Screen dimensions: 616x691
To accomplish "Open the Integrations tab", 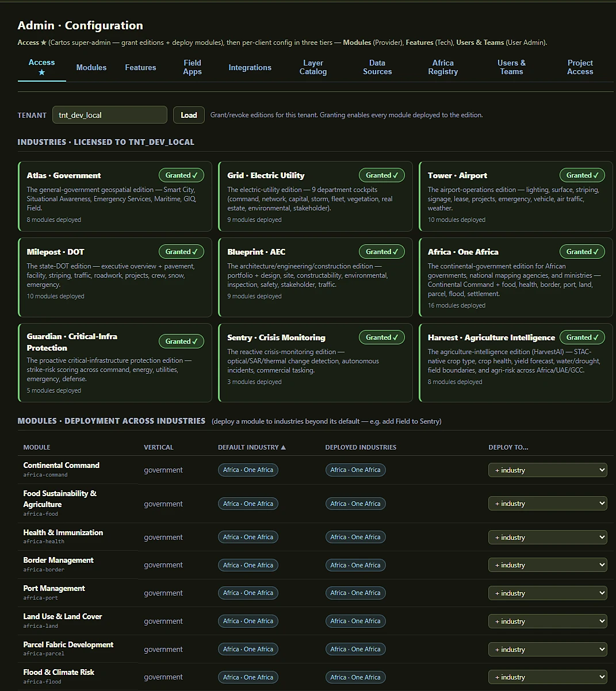I will [x=250, y=67].
